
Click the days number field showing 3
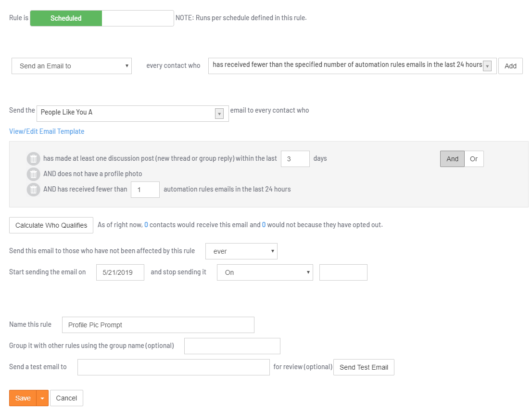coord(295,159)
